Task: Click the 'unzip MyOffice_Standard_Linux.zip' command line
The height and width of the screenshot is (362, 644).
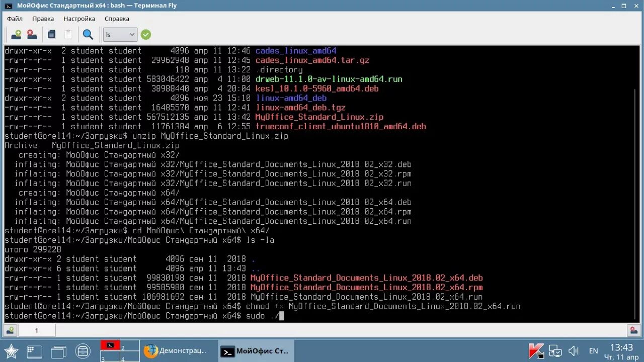Action: (146, 136)
